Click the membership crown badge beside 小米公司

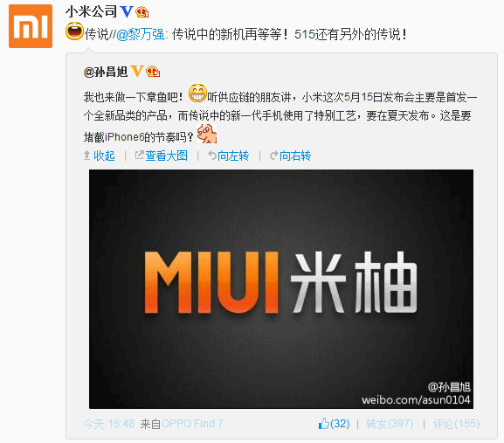point(142,12)
